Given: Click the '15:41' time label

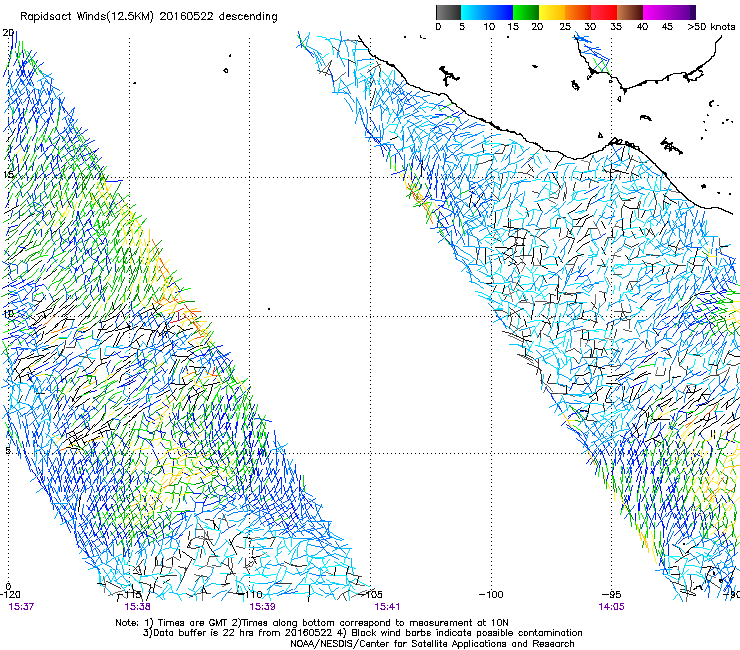Looking at the screenshot, I should [387, 607].
